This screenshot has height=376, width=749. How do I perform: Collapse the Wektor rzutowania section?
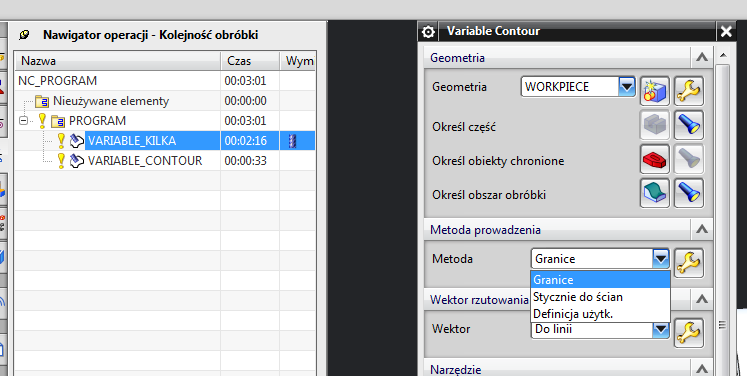[702, 299]
